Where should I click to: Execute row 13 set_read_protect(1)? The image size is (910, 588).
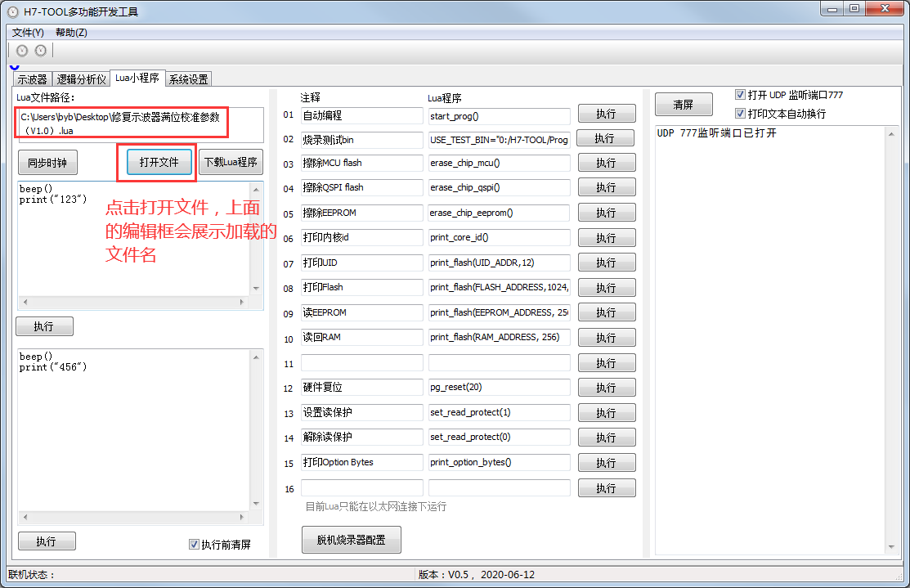tap(607, 413)
